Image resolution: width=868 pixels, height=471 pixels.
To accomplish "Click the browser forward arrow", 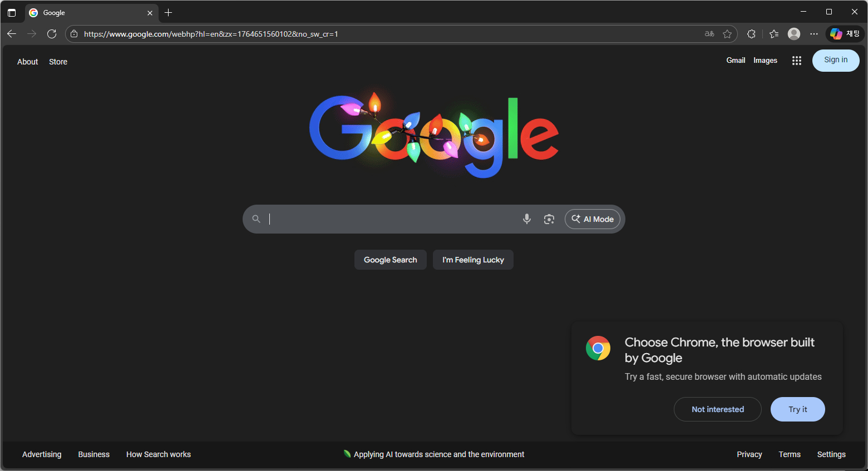I will click(x=32, y=34).
